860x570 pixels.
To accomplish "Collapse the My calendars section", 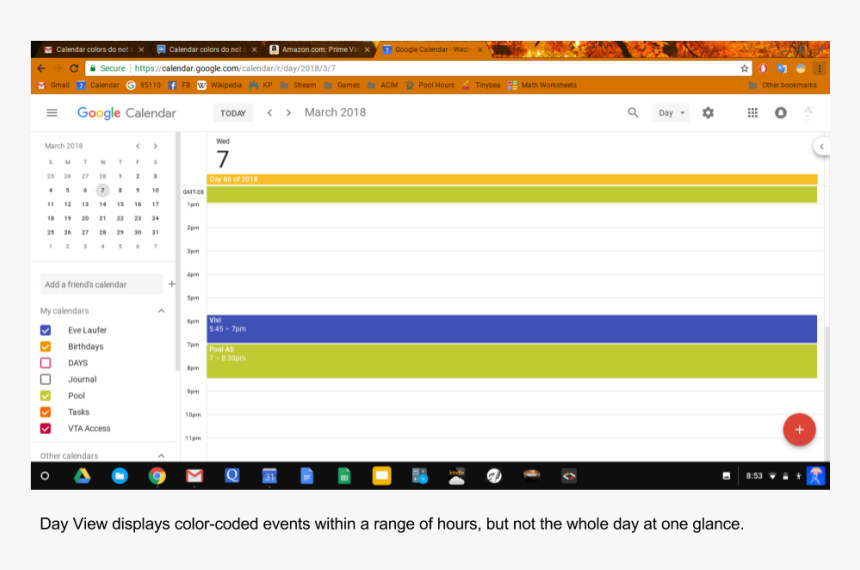I will (161, 311).
